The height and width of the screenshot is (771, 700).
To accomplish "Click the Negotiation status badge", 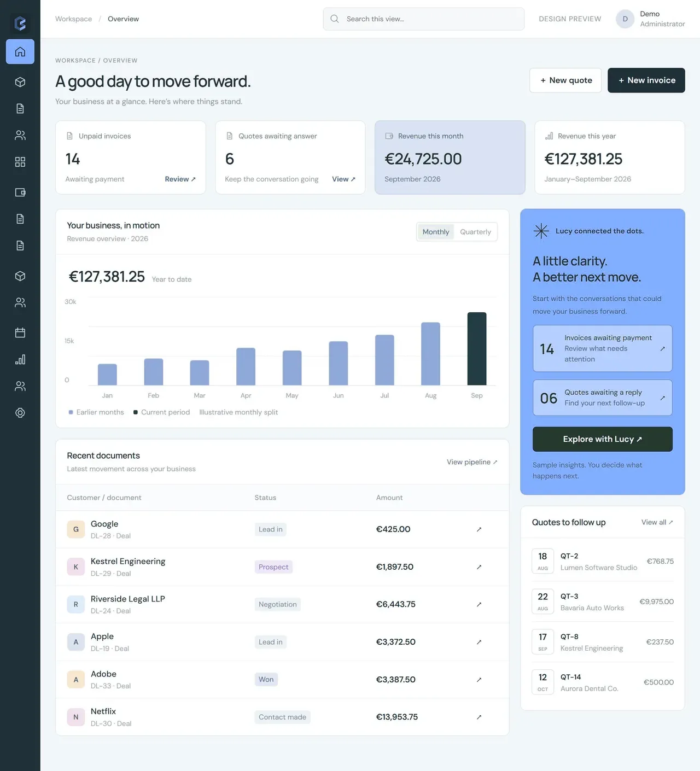I will click(x=278, y=604).
